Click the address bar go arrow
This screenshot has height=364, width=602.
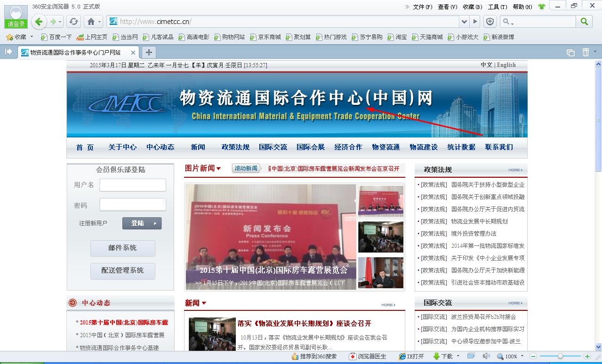click(x=475, y=22)
